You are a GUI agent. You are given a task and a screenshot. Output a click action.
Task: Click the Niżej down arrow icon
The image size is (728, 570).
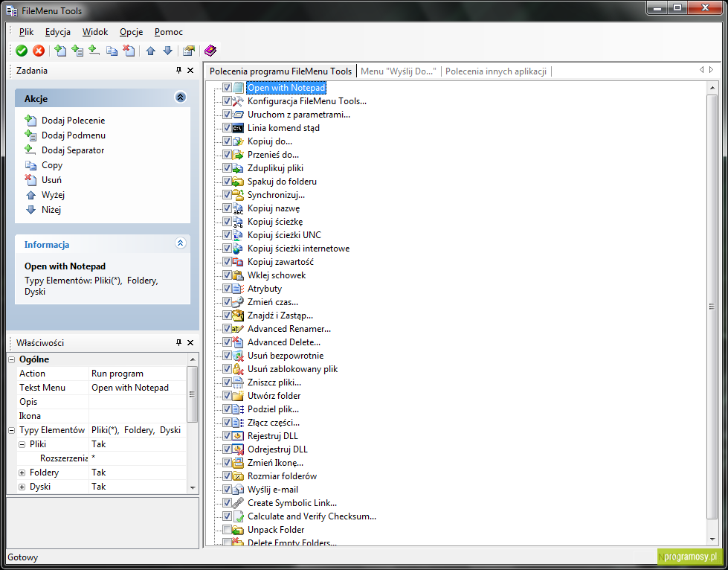(30, 210)
